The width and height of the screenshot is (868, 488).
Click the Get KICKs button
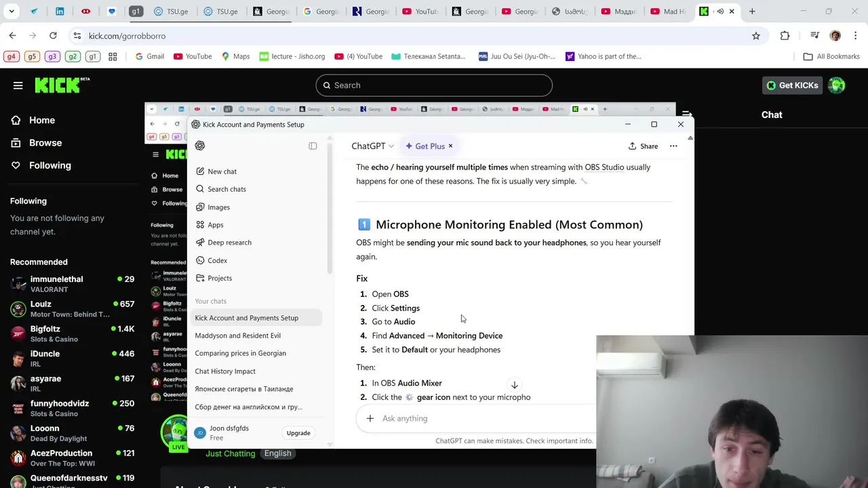point(792,85)
